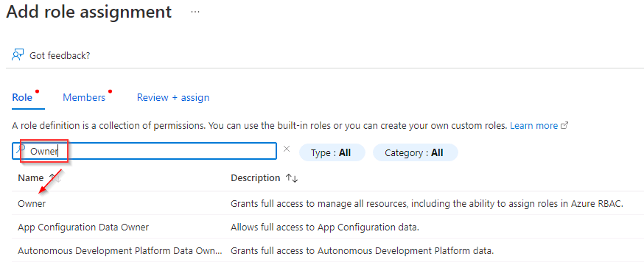This screenshot has height=268, width=644.
Task: Open the ellipsis menu beside the title
Action: tap(195, 12)
